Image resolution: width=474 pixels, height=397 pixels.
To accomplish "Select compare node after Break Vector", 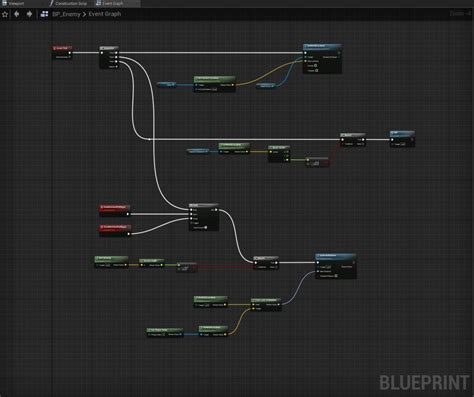I will tap(318, 162).
